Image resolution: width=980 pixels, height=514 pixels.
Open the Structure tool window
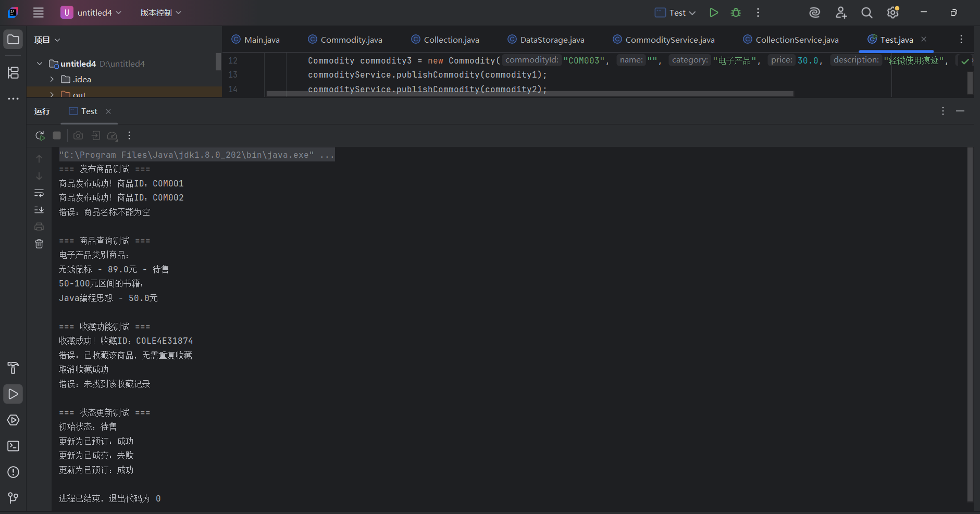pos(13,72)
